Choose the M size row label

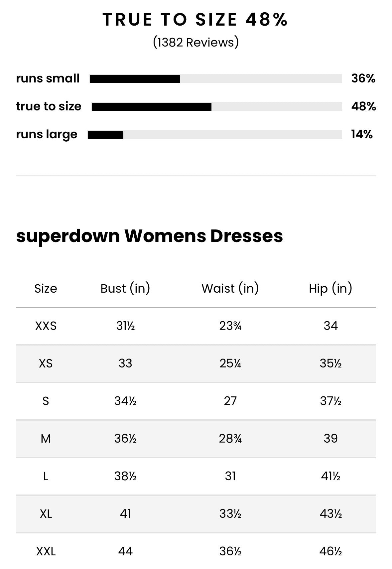click(46, 439)
